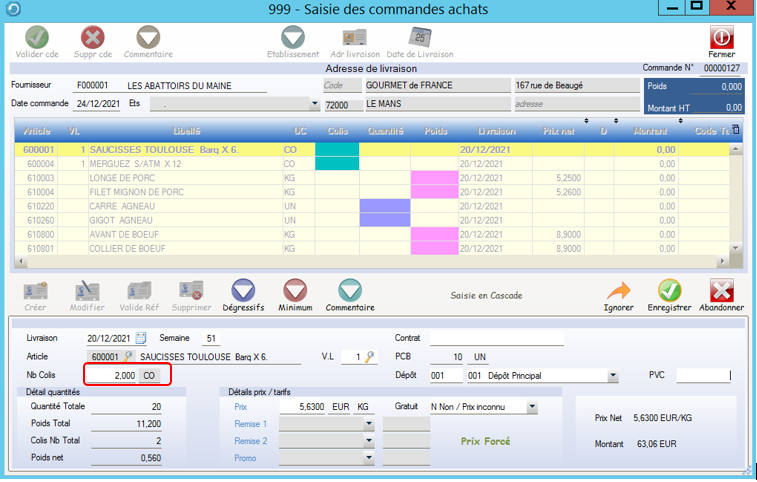Click the Date de Livraison calendar icon
The width and height of the screenshot is (757, 482).
pos(420,36)
